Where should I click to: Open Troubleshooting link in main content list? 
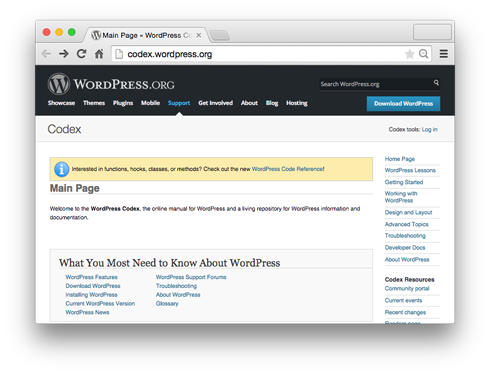pos(176,286)
